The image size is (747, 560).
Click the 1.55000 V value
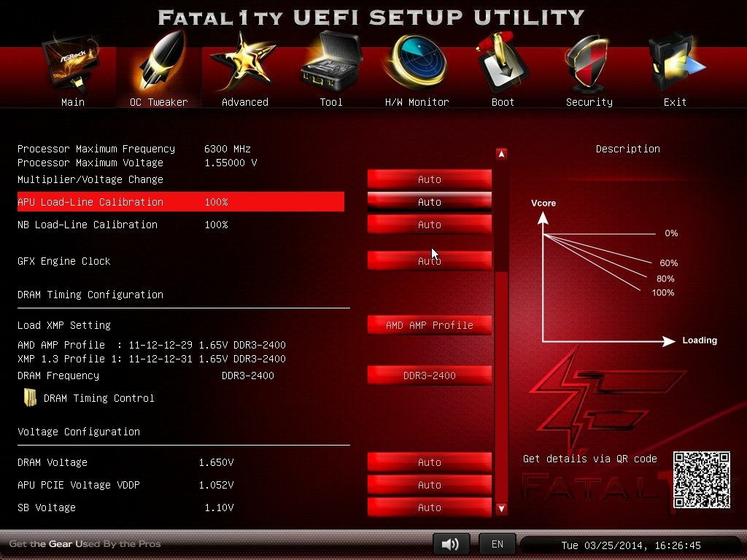231,163
